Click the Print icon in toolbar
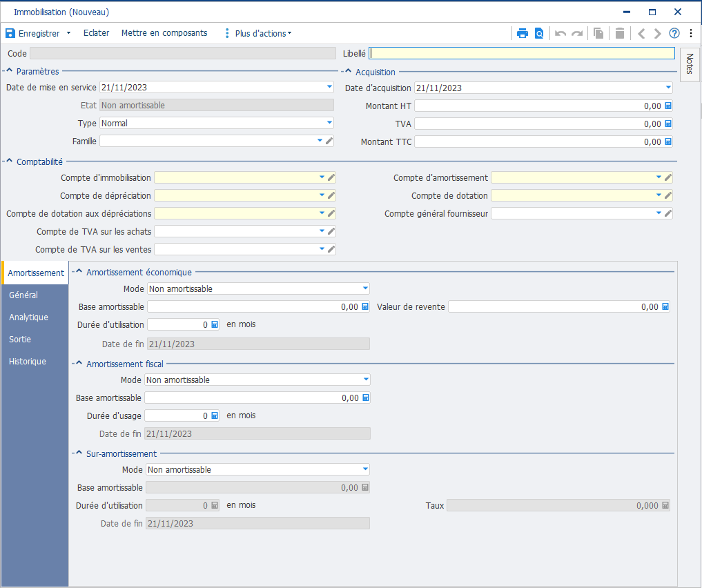This screenshot has height=588, width=702. coord(523,33)
